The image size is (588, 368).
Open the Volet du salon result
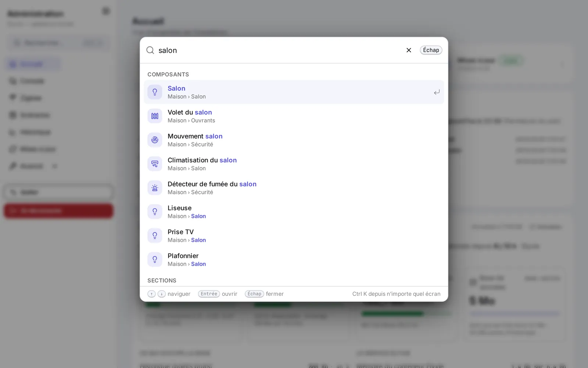(294, 116)
